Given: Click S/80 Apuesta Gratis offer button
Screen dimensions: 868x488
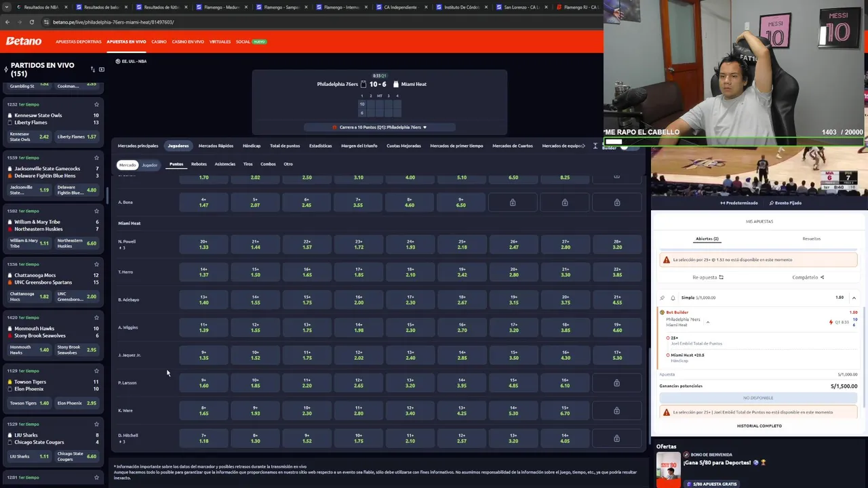Looking at the screenshot, I should tap(712, 484).
